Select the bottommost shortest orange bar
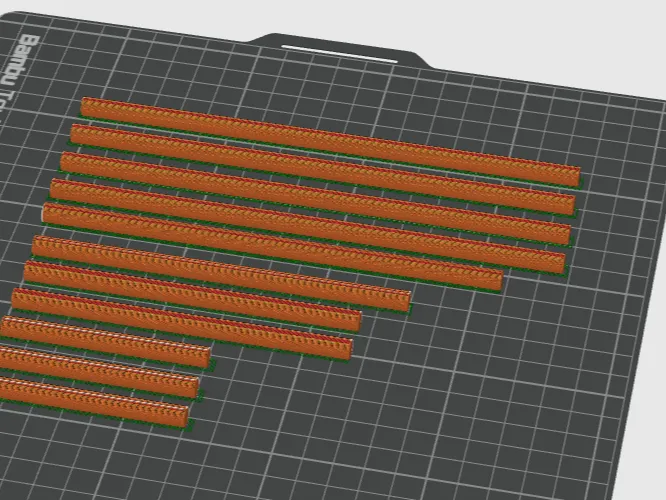The image size is (666, 500). coord(94,402)
